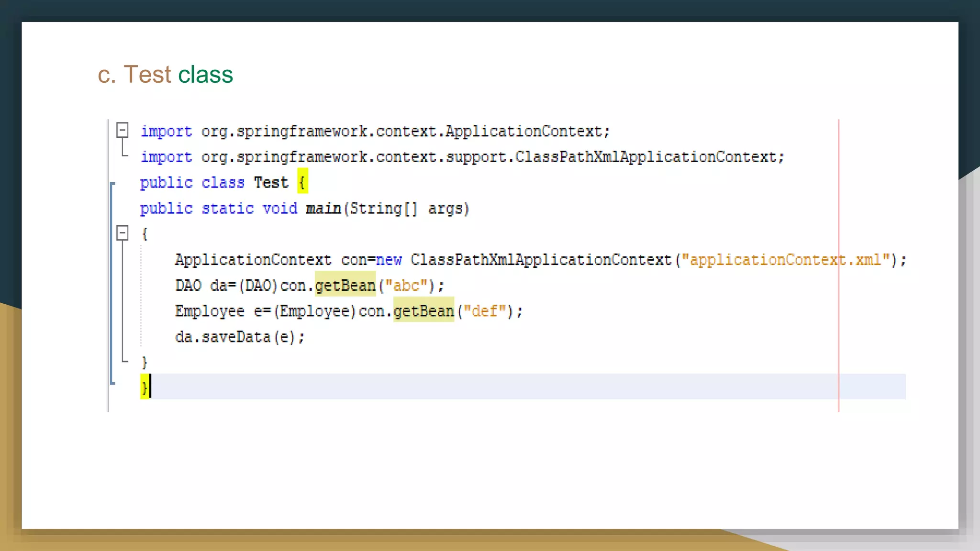Collapse the import statements fold marker
Image resolution: width=980 pixels, height=551 pixels.
coord(122,130)
